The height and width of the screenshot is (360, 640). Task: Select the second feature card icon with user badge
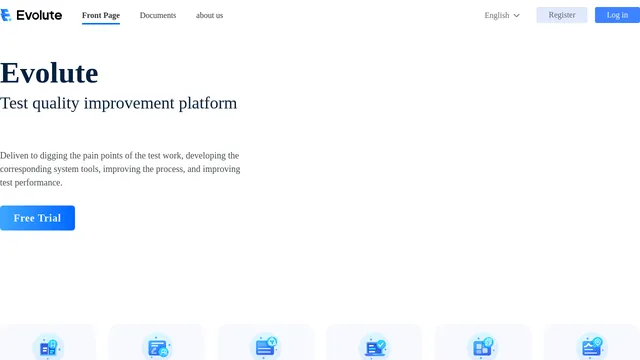click(x=158, y=347)
